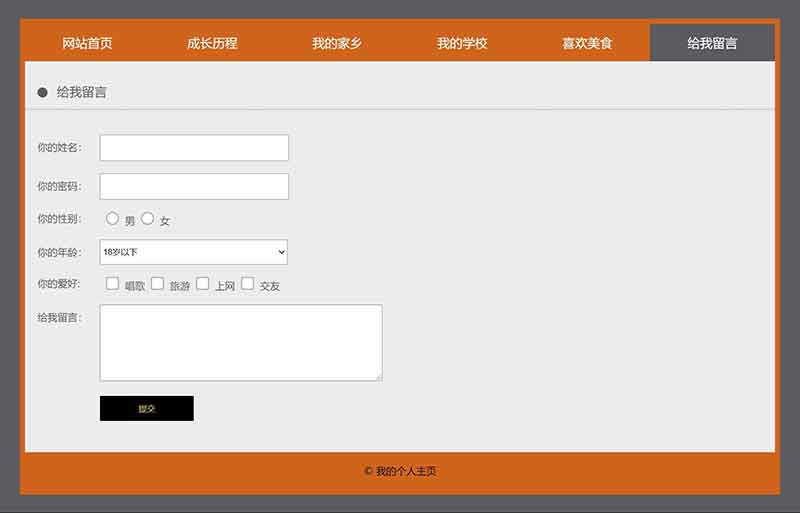Viewport: 800px width, 513px height.
Task: Select the 男 radio button
Action: click(x=113, y=219)
